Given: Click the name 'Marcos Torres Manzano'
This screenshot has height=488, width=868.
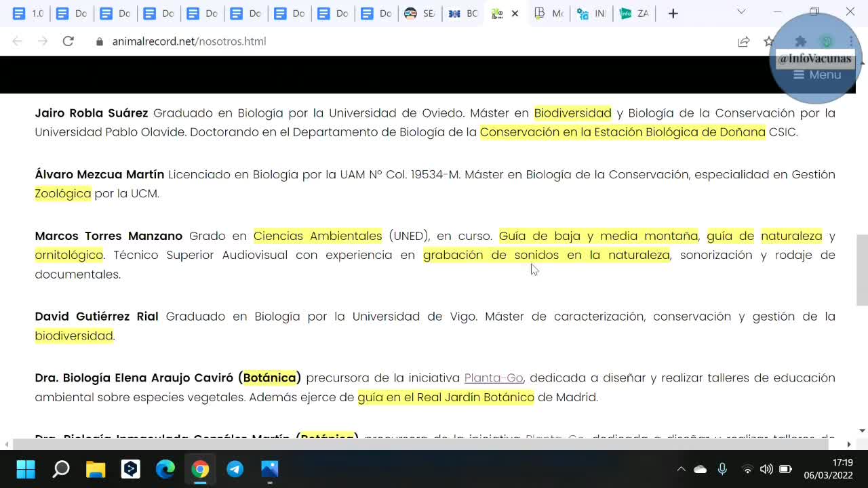Looking at the screenshot, I should pyautogui.click(x=108, y=236).
